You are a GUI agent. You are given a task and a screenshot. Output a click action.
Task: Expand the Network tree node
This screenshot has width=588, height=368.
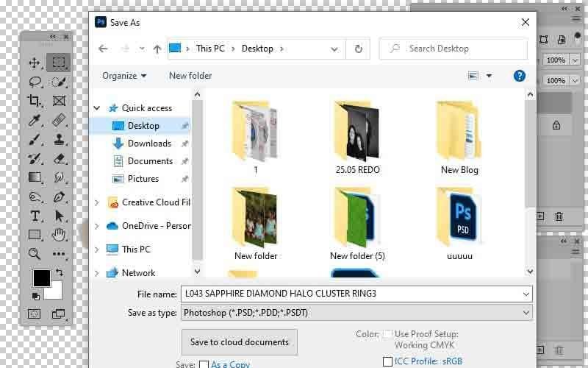coord(97,273)
